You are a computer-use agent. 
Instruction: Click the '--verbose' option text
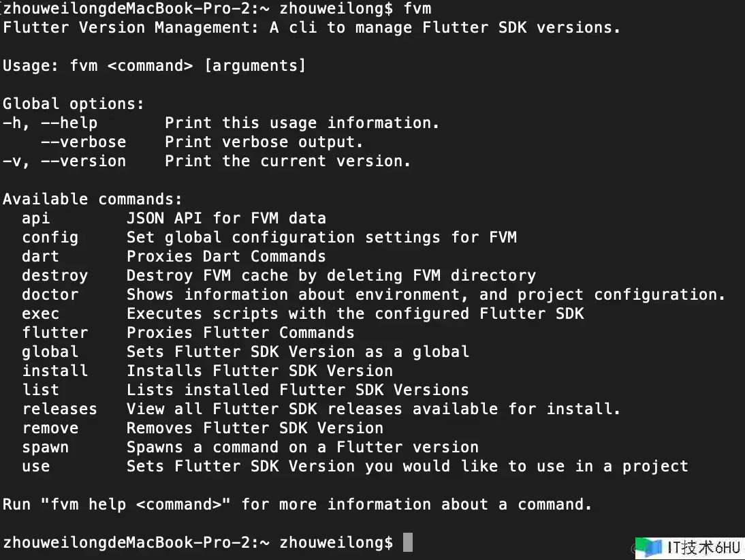pyautogui.click(x=84, y=142)
